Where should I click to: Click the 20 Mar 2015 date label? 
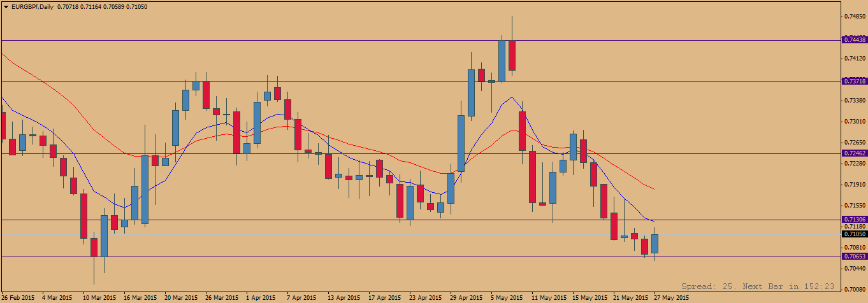(181, 297)
